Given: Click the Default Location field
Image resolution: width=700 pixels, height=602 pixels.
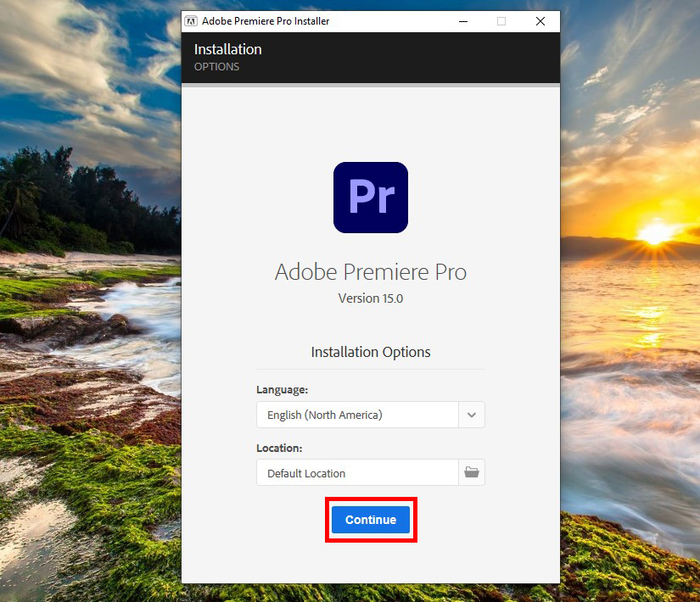Looking at the screenshot, I should [x=357, y=472].
